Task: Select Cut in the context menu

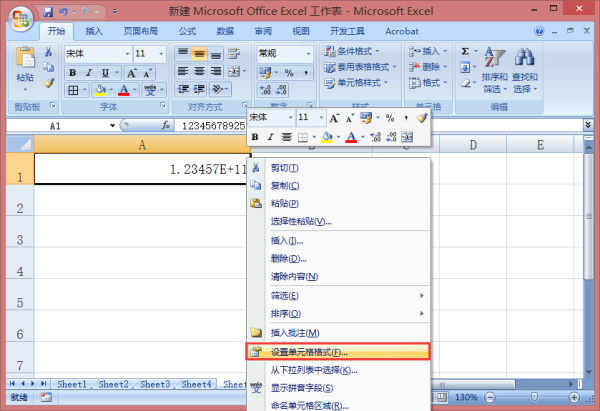Action: (338, 168)
